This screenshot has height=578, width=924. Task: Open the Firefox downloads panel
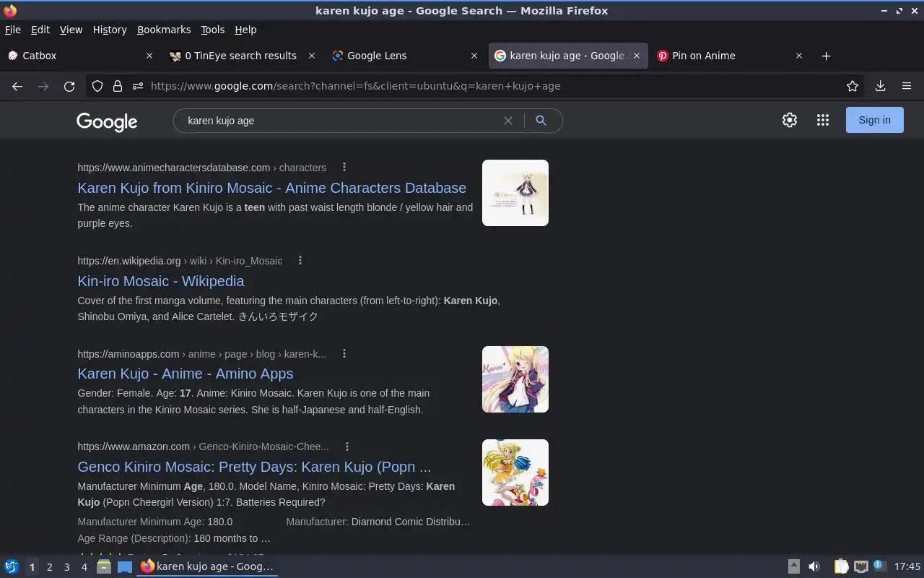pos(880,86)
